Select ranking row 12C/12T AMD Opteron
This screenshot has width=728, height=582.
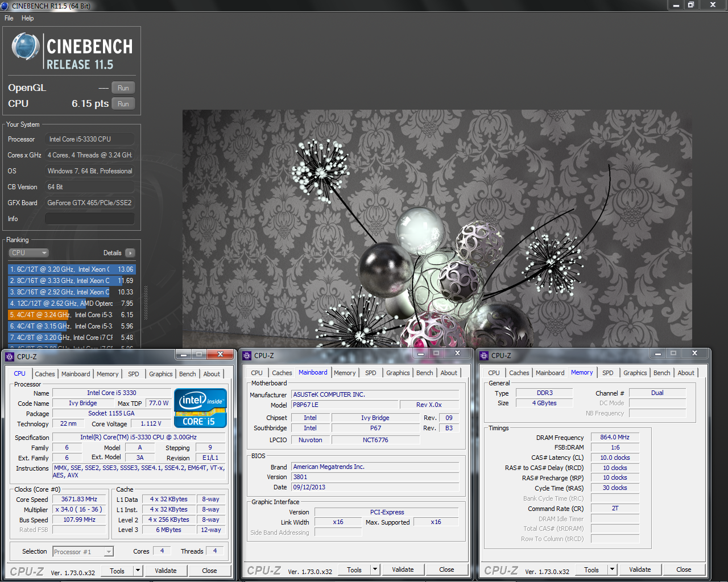coord(72,304)
